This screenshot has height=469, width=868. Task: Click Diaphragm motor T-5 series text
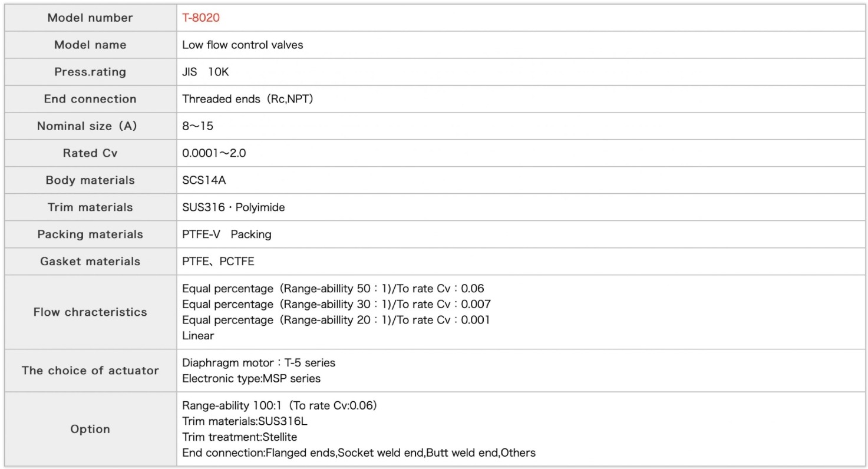pos(259,362)
